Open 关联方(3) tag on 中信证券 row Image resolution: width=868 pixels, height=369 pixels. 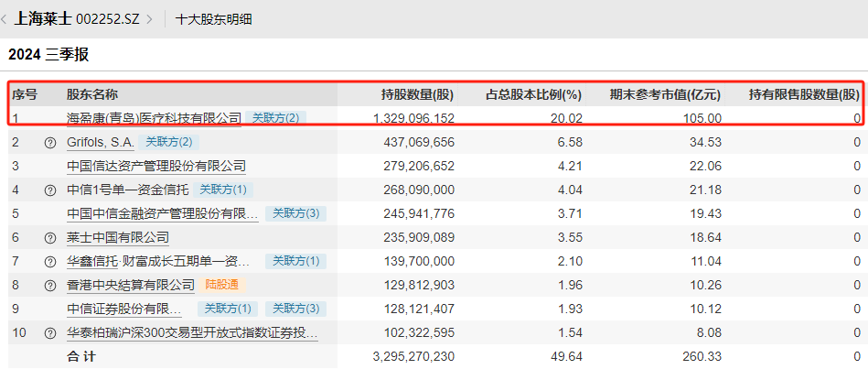[295, 309]
